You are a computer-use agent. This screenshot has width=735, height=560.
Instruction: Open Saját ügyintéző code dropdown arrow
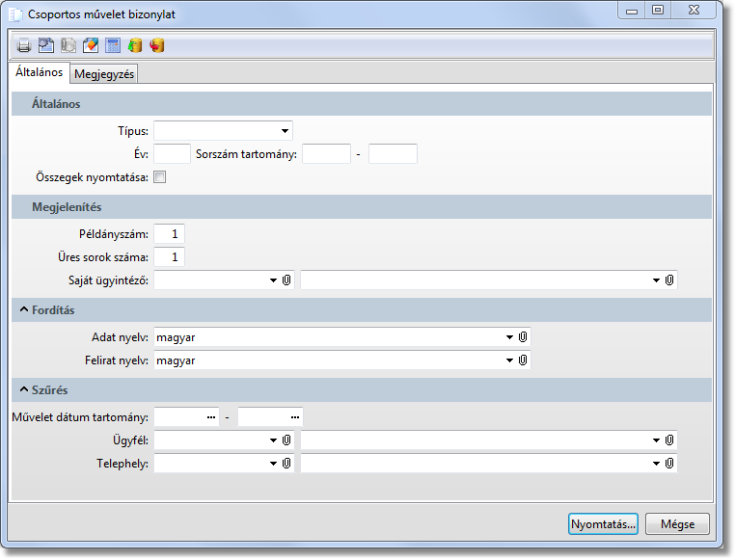(x=273, y=280)
